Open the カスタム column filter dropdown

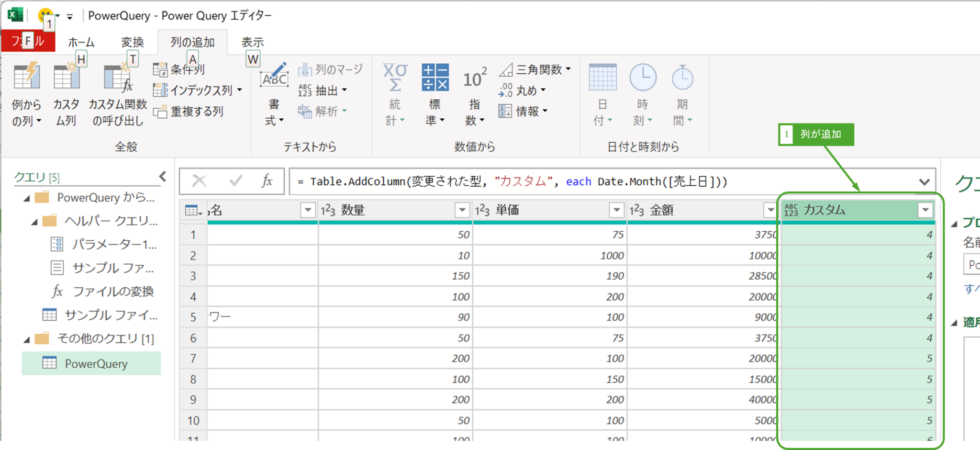pyautogui.click(x=926, y=210)
